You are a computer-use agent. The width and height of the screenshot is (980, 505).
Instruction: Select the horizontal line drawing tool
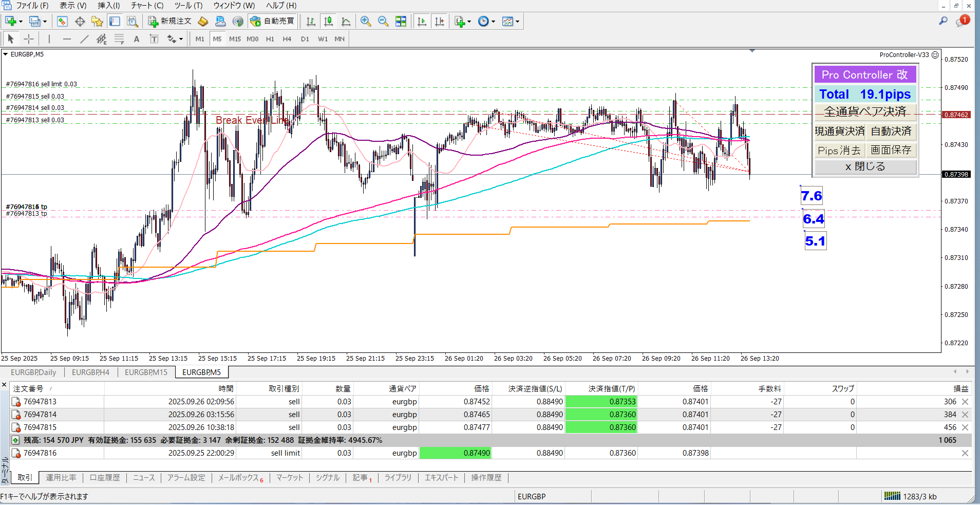pyautogui.click(x=67, y=39)
